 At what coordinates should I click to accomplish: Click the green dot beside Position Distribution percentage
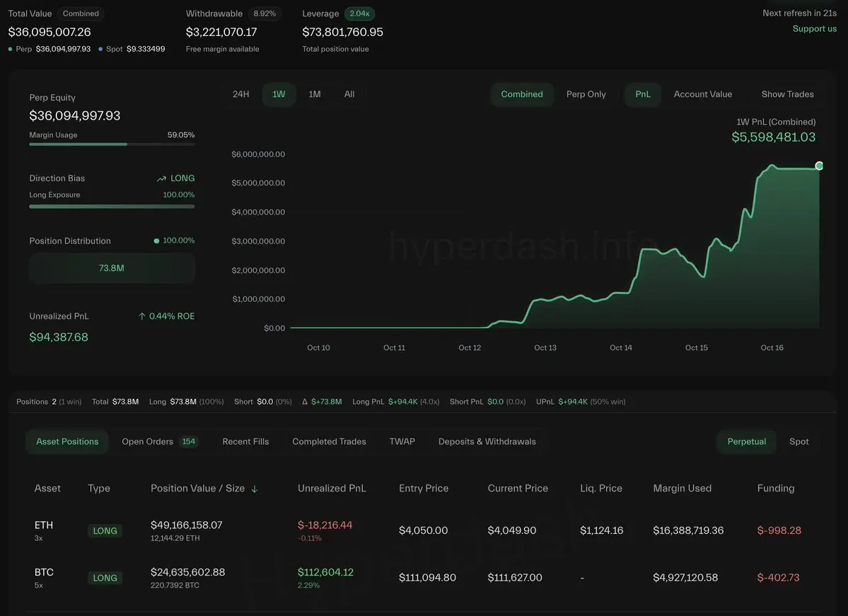156,241
